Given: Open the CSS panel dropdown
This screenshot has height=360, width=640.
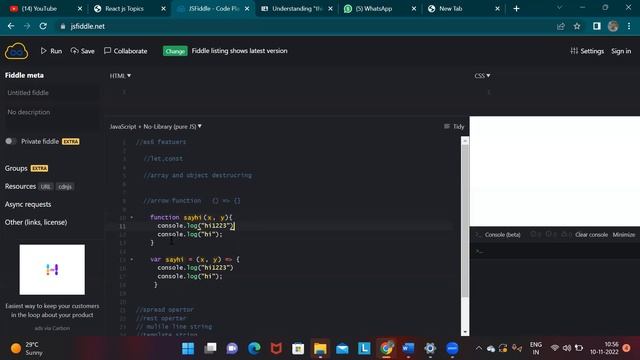Looking at the screenshot, I should pyautogui.click(x=482, y=76).
